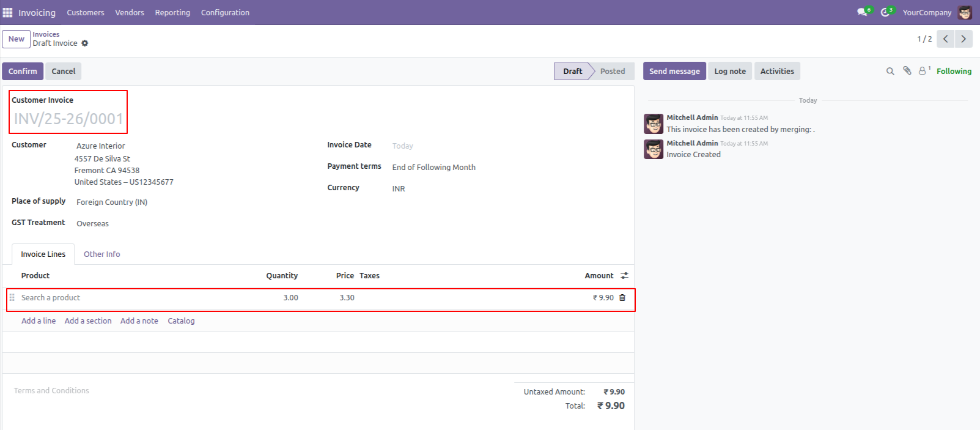Click Log note button
This screenshot has height=430, width=980.
730,71
